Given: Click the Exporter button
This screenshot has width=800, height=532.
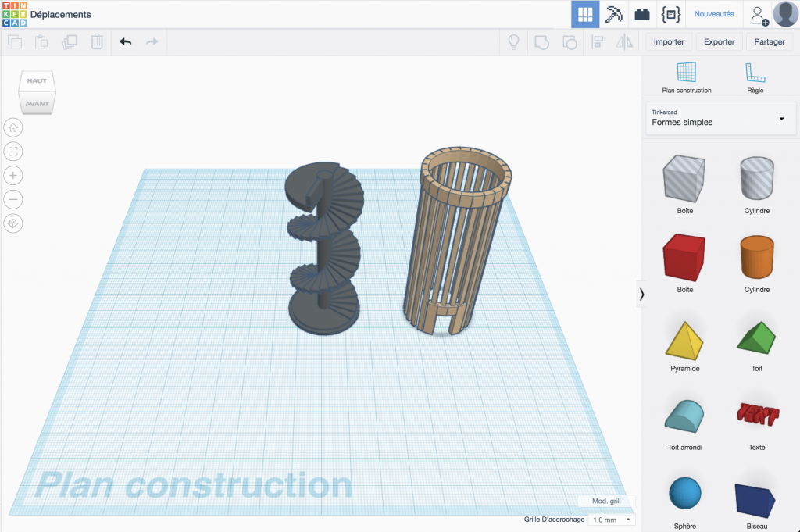Looking at the screenshot, I should point(719,41).
